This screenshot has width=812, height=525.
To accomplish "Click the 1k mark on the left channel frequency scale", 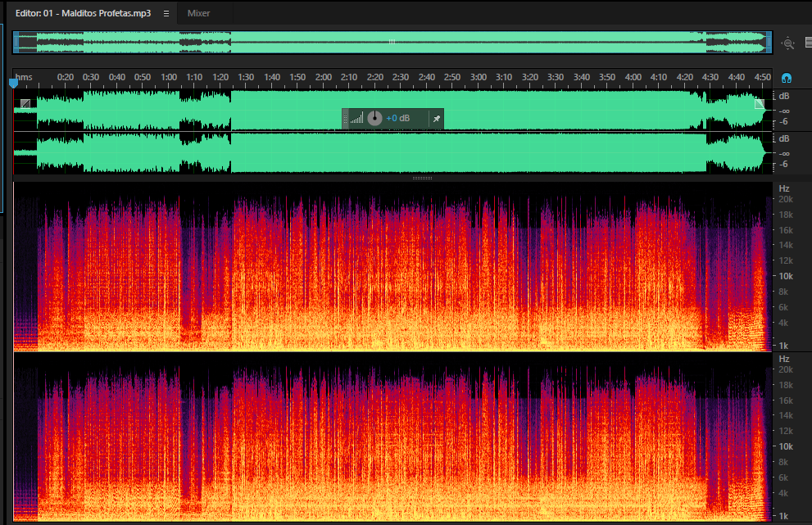I will [783, 346].
